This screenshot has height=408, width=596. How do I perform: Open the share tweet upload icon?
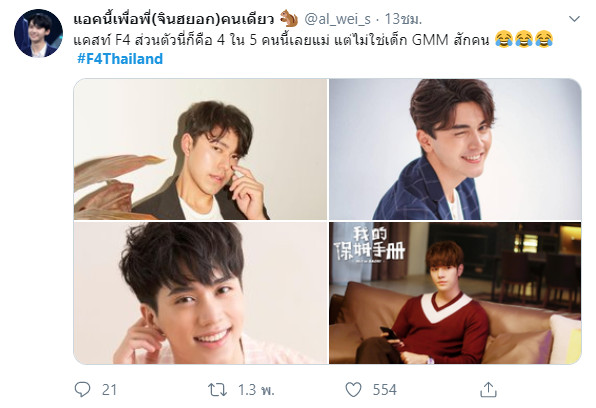click(x=488, y=389)
